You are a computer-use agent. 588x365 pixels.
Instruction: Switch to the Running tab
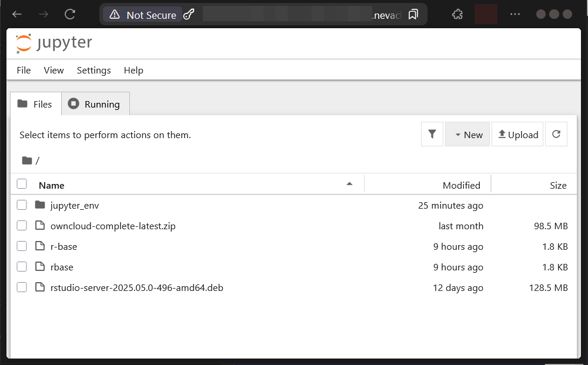(x=96, y=104)
